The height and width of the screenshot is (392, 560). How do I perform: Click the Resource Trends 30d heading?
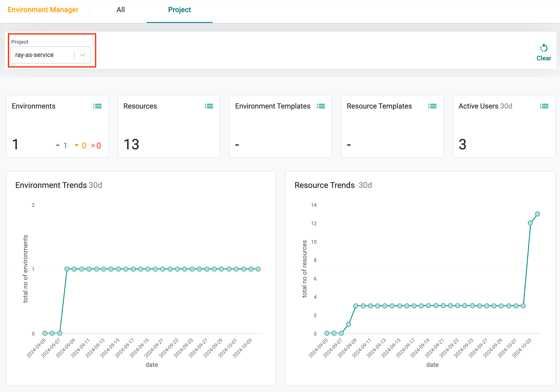(333, 185)
